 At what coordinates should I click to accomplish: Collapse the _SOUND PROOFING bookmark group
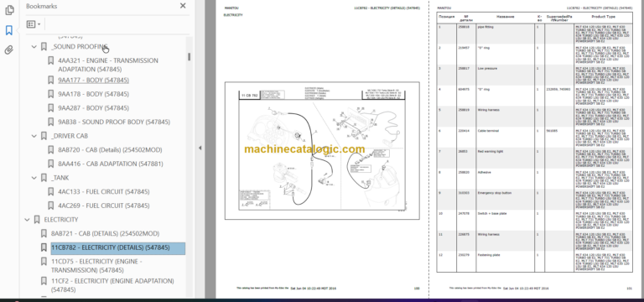(34, 47)
